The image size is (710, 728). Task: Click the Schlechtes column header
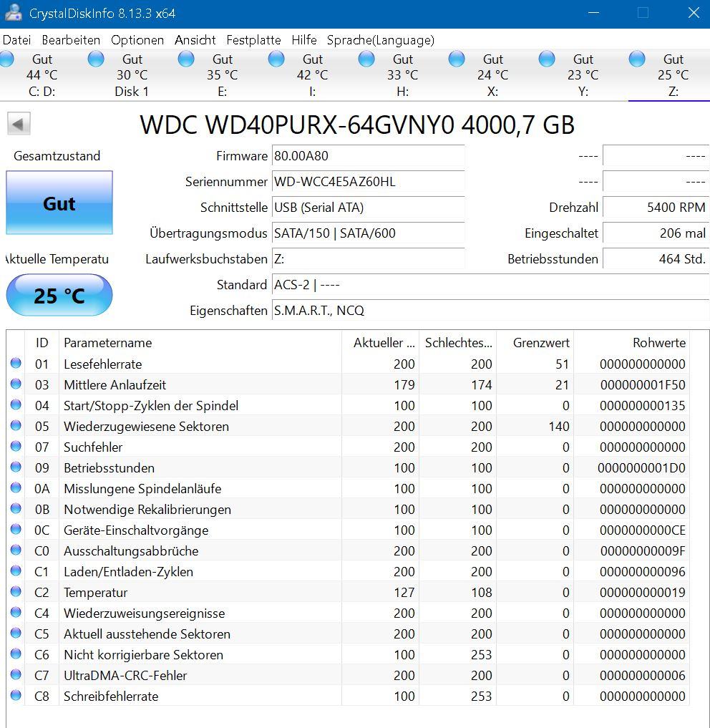tap(458, 343)
